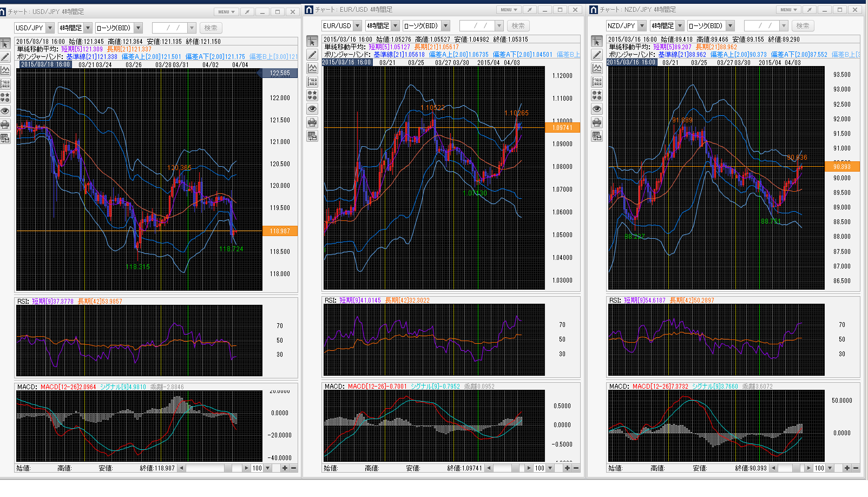Screen dimensions: 868x497
Task: Pin the EUR/USD chart window
Action: pos(530,10)
